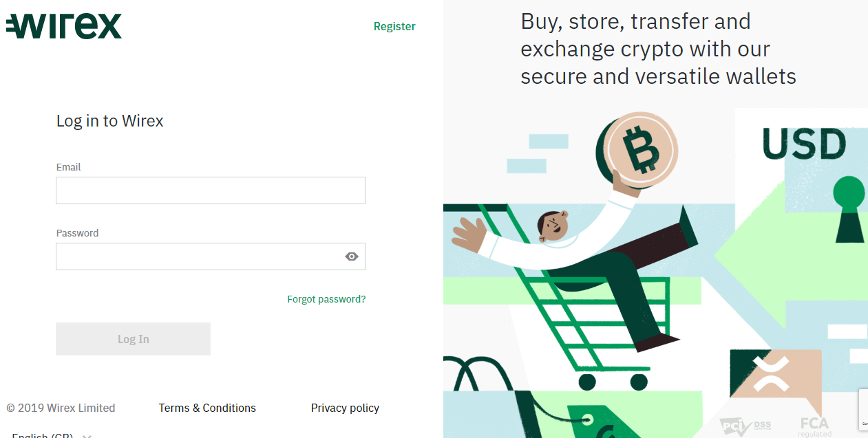
Task: Click the Forgot password? link
Action: coord(326,299)
